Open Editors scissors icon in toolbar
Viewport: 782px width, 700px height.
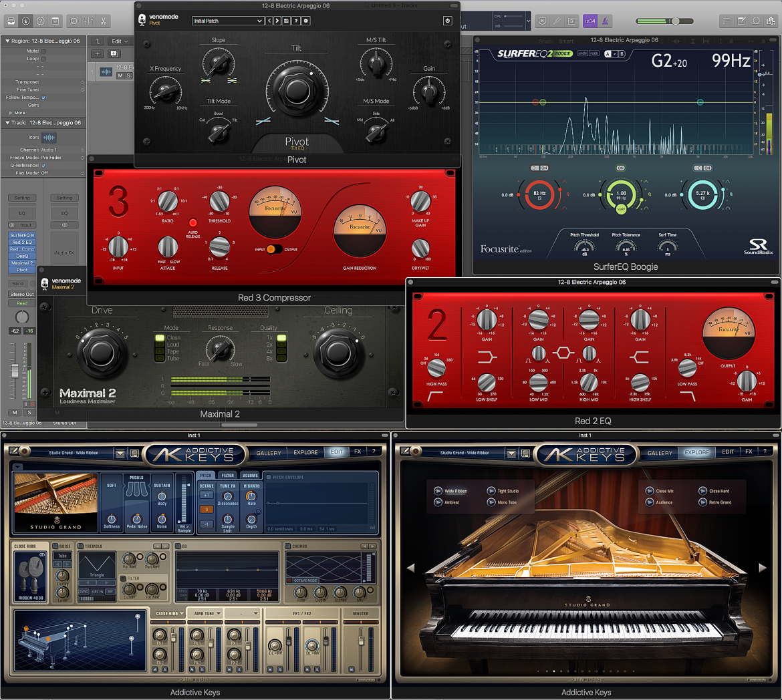coord(103,21)
